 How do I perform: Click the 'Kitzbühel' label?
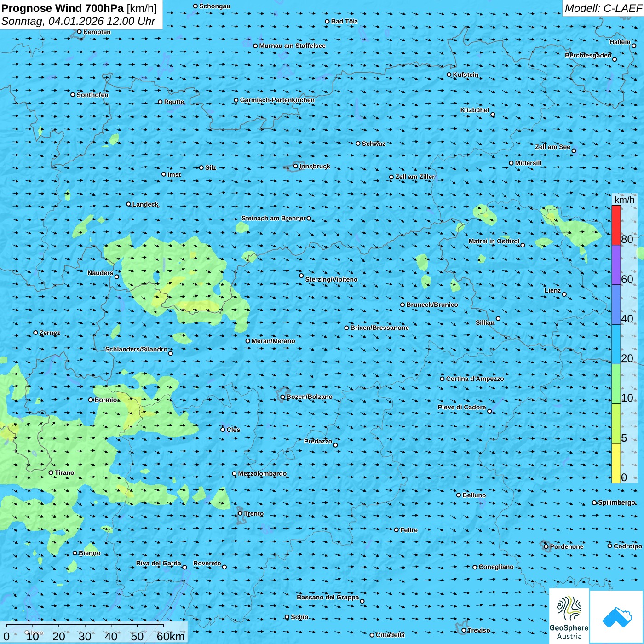tap(475, 110)
